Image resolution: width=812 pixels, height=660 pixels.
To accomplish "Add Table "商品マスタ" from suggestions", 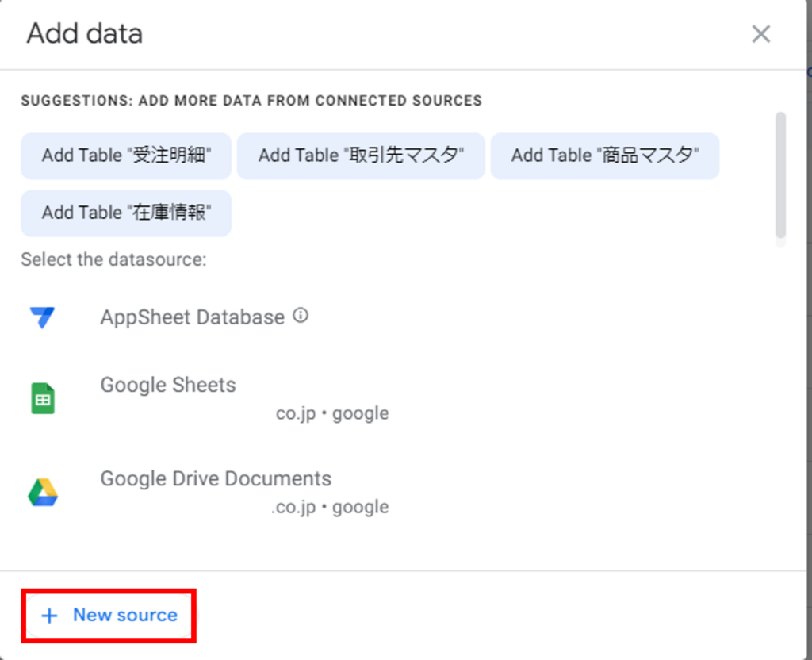I will click(x=604, y=156).
